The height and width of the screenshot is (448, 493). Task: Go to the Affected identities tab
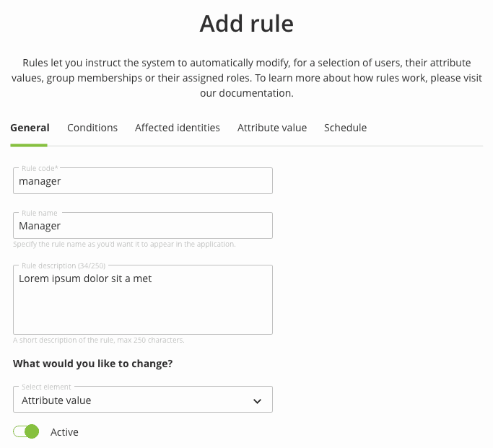(x=178, y=128)
